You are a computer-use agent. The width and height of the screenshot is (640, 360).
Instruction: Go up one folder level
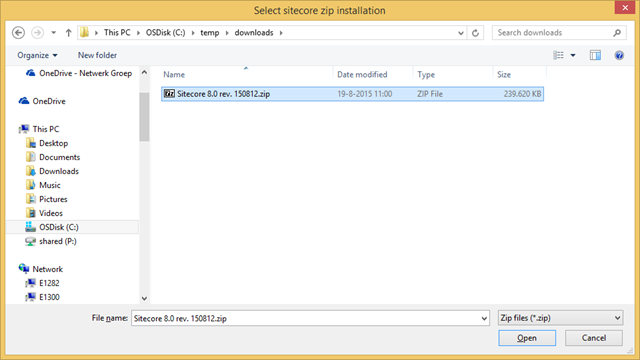tap(68, 33)
